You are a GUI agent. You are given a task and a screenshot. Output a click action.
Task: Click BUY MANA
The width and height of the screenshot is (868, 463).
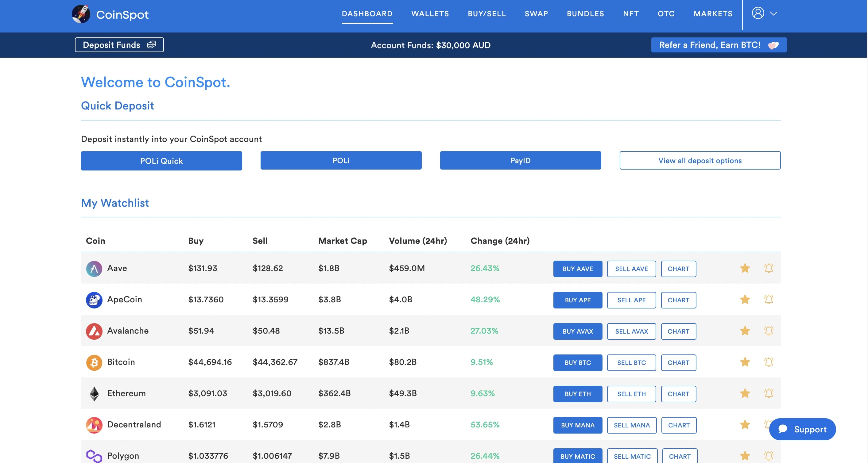(578, 425)
